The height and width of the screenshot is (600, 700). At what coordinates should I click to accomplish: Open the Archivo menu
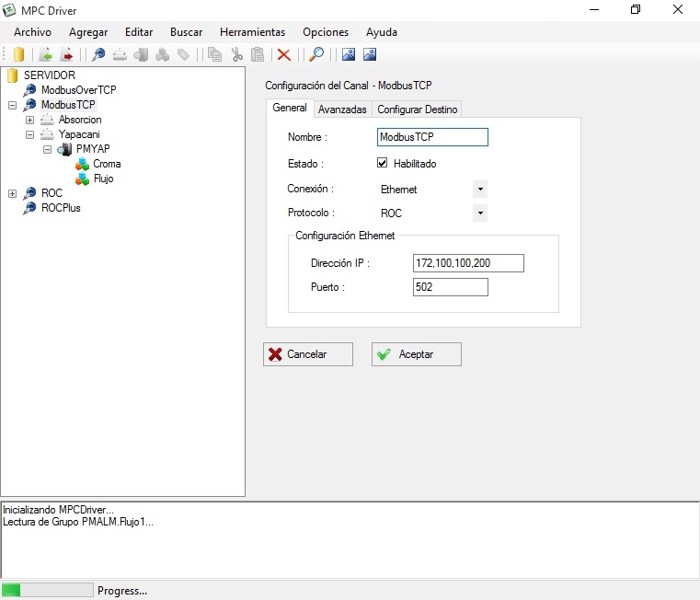point(32,32)
